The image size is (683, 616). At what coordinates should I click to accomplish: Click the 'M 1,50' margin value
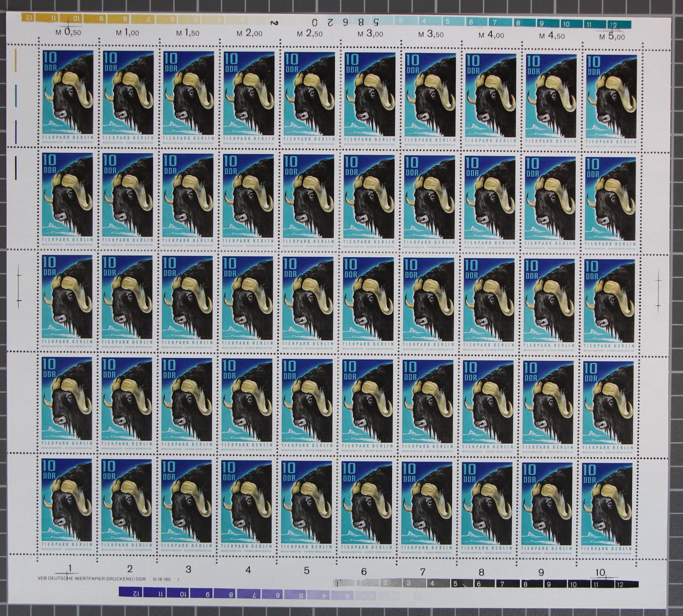pyautogui.click(x=188, y=33)
